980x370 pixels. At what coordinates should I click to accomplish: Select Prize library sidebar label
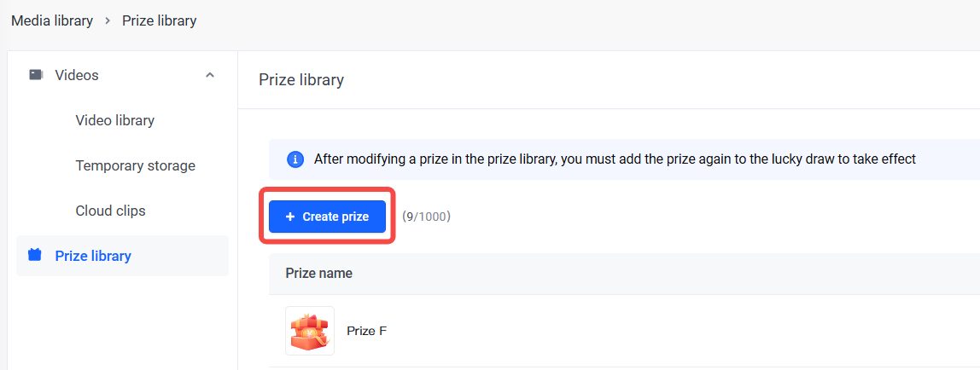(x=93, y=256)
